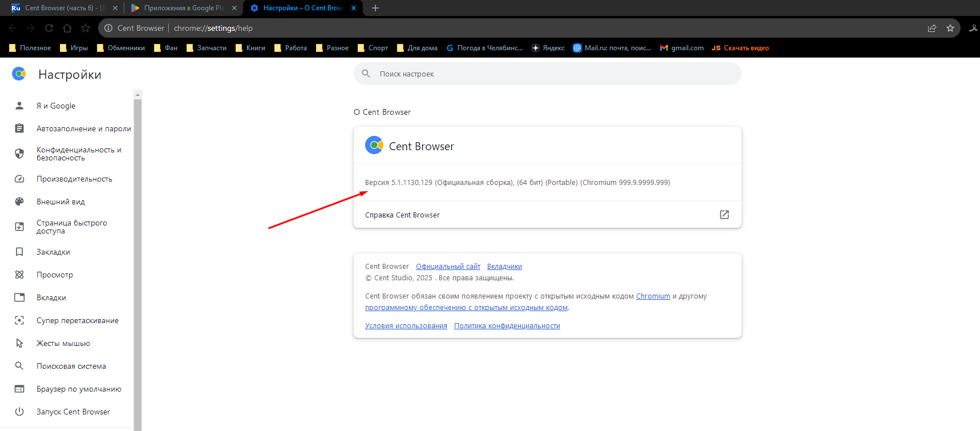Open Privacy and security shield item
The image size is (980, 431).
coord(19,154)
